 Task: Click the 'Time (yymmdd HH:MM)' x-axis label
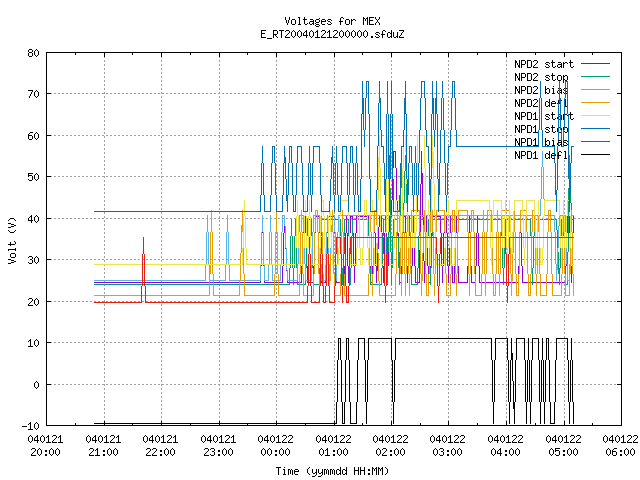click(332, 471)
